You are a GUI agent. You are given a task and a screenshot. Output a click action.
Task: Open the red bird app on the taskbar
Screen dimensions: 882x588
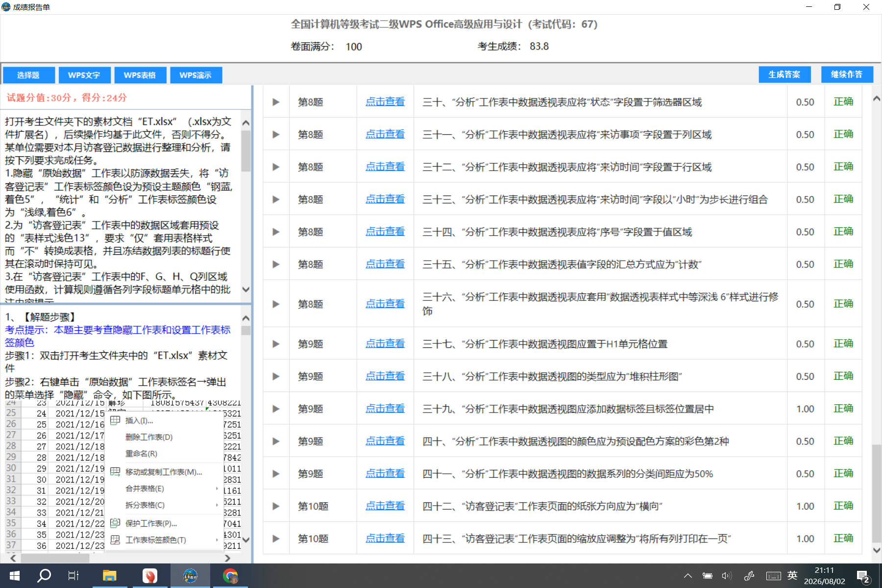[149, 576]
